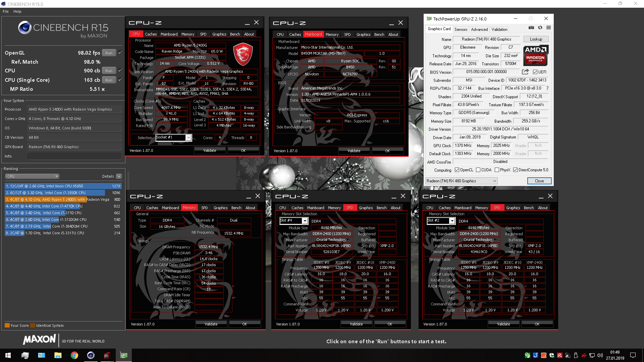Toggle the UEFI checkbox in GPU-Z
Screen dimensions: 644x362
pyautogui.click(x=534, y=72)
